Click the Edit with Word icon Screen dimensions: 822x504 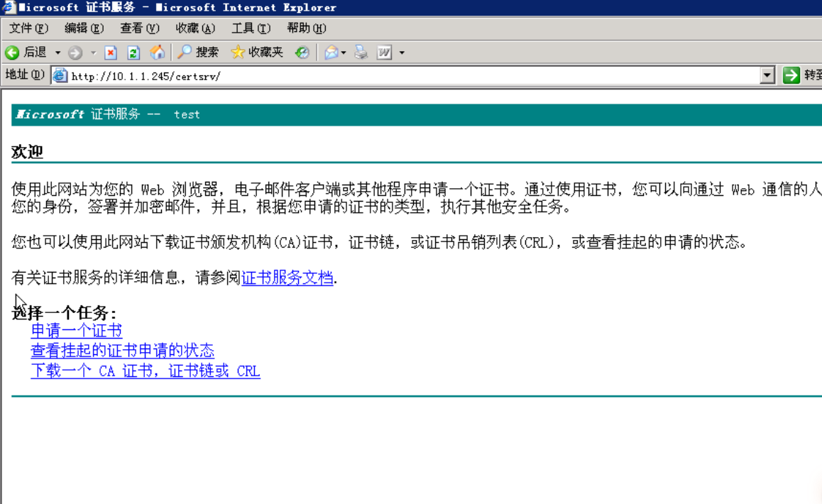(x=384, y=53)
